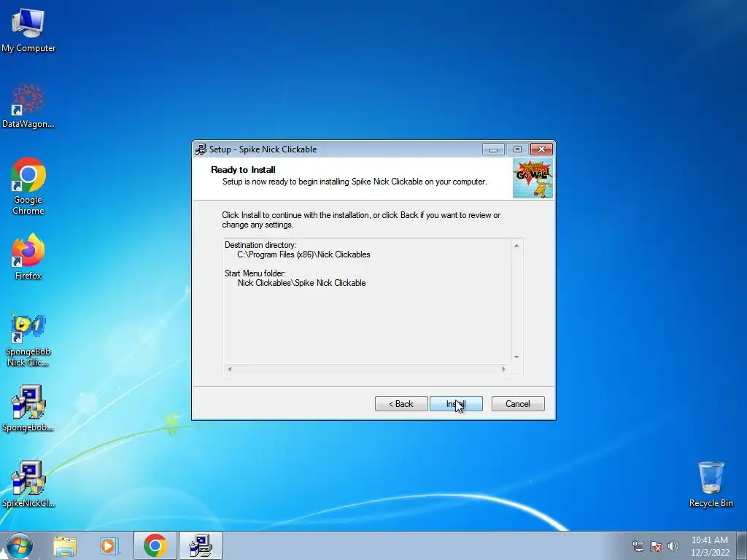Click the destination path C:\Program Files (x86)\Nick Clickables
747x560 pixels.
(x=304, y=254)
